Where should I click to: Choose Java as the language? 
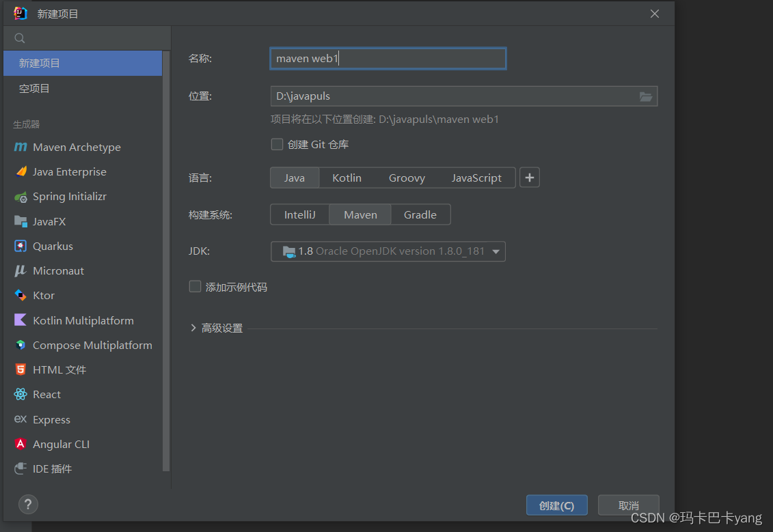295,178
